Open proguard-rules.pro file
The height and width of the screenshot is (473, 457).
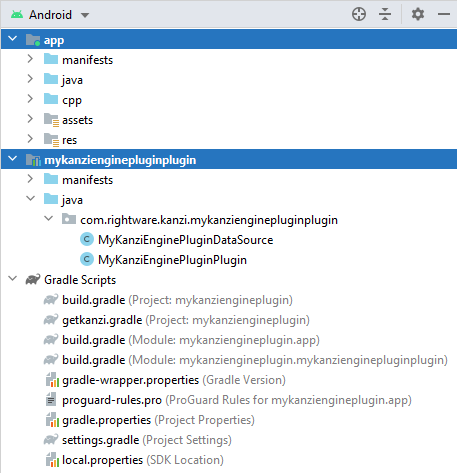tap(237, 400)
